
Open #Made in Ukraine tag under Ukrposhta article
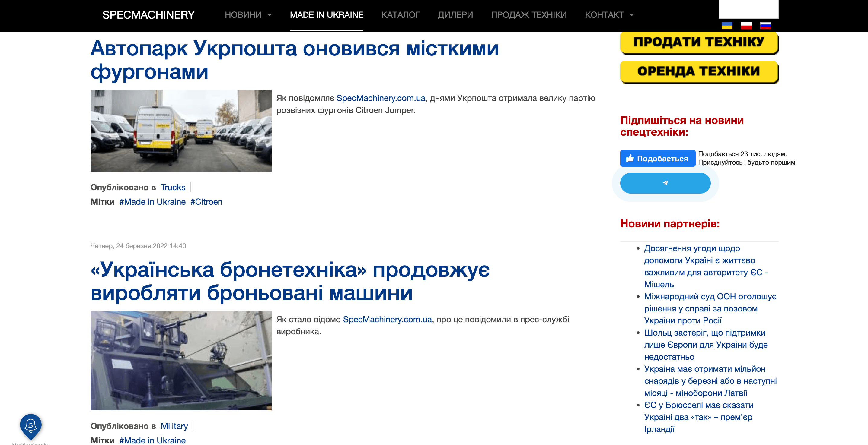click(x=152, y=202)
